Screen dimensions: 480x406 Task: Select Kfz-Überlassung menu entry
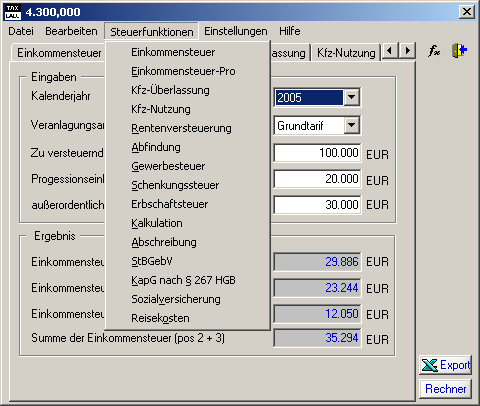pyautogui.click(x=187, y=90)
